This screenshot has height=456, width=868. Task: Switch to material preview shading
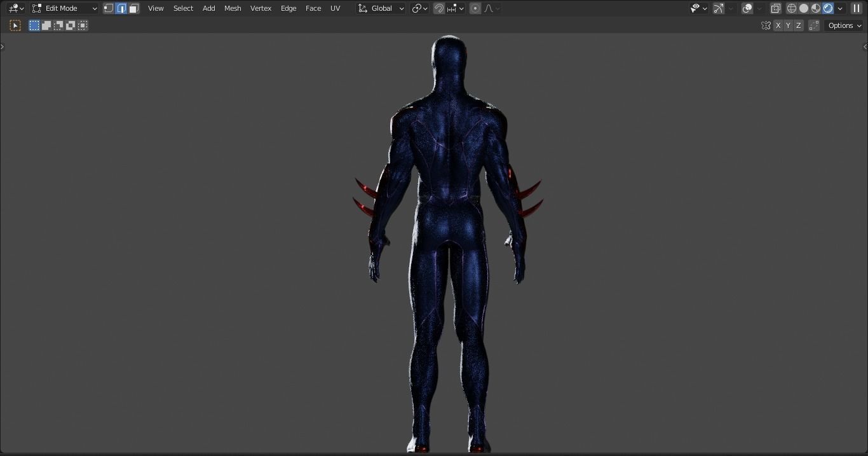816,8
